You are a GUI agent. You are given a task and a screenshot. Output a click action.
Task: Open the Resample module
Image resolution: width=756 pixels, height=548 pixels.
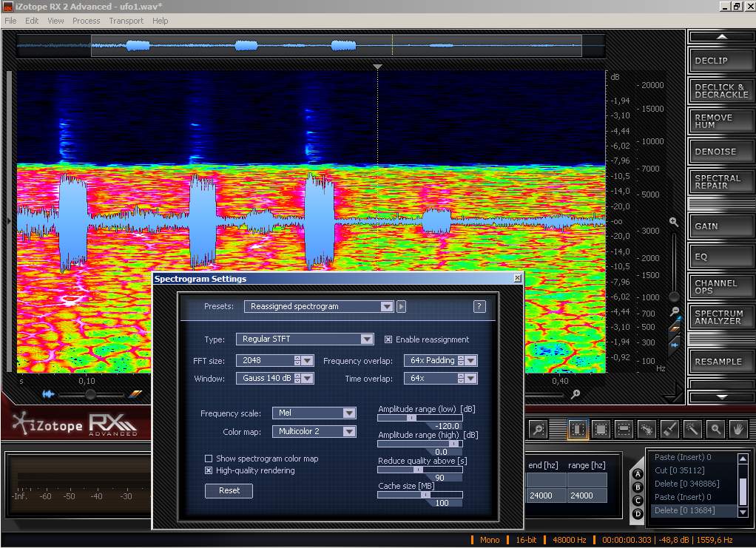pos(720,362)
